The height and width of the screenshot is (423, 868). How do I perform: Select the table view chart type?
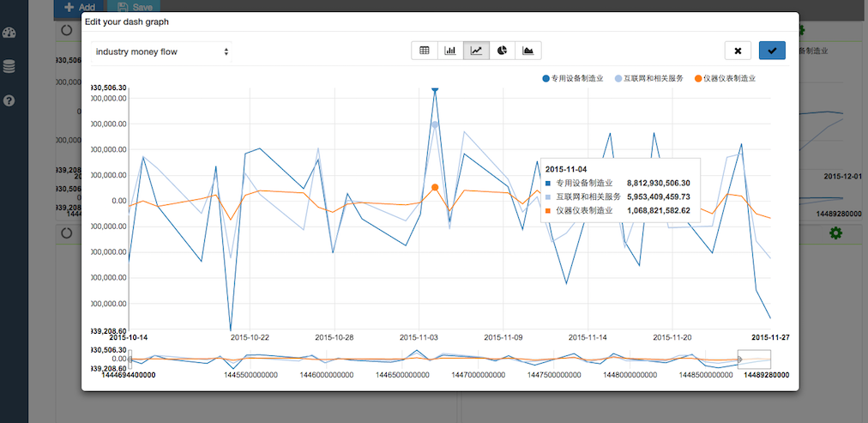click(x=425, y=51)
